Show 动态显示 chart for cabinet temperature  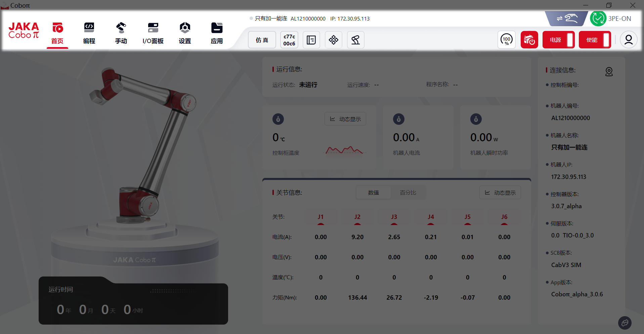[345, 119]
